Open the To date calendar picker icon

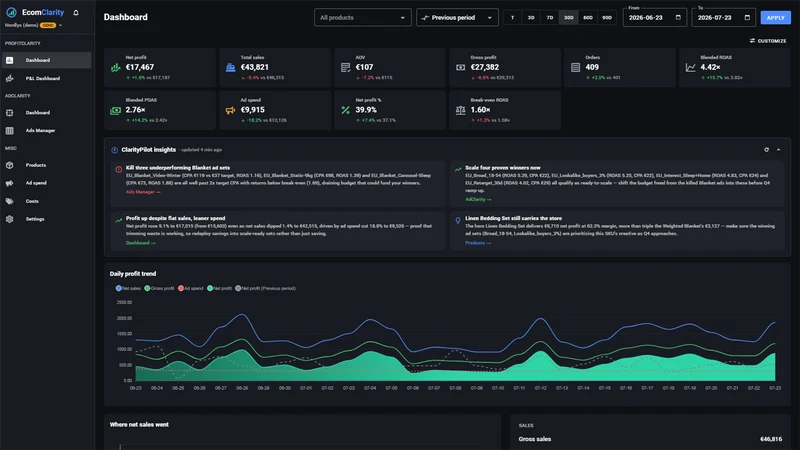(747, 17)
